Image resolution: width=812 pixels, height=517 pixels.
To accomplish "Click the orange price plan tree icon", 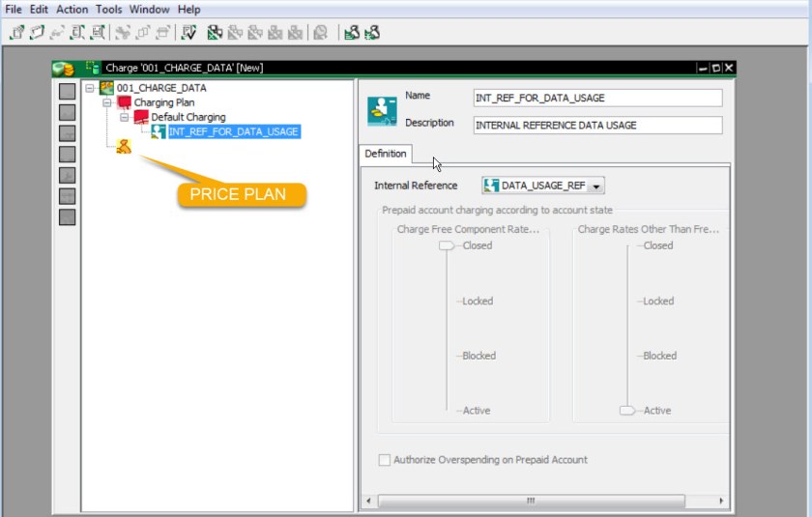I will (124, 147).
